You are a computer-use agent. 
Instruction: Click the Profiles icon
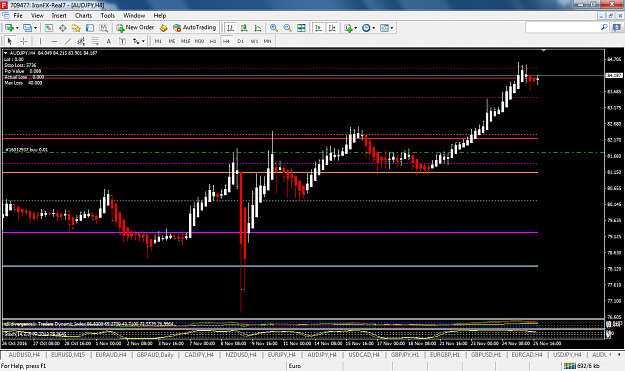pos(27,28)
